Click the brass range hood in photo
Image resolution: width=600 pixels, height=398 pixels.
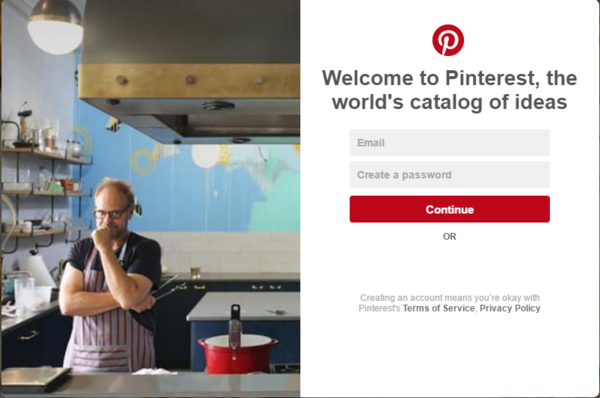(189, 81)
